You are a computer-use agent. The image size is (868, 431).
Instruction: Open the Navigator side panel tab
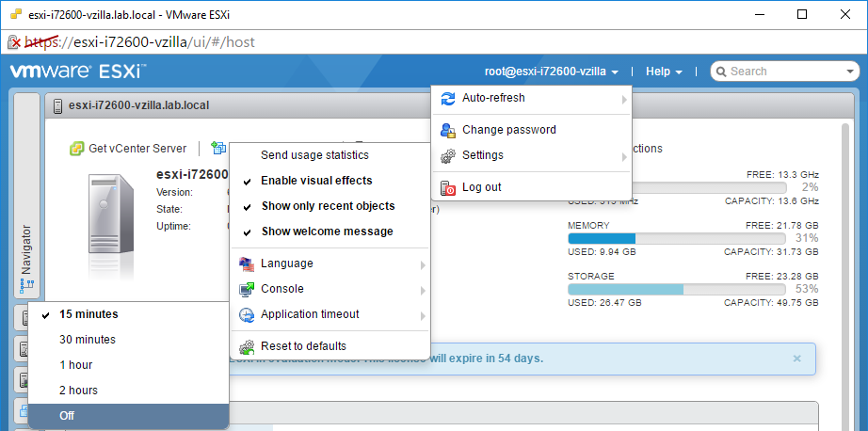coord(26,197)
